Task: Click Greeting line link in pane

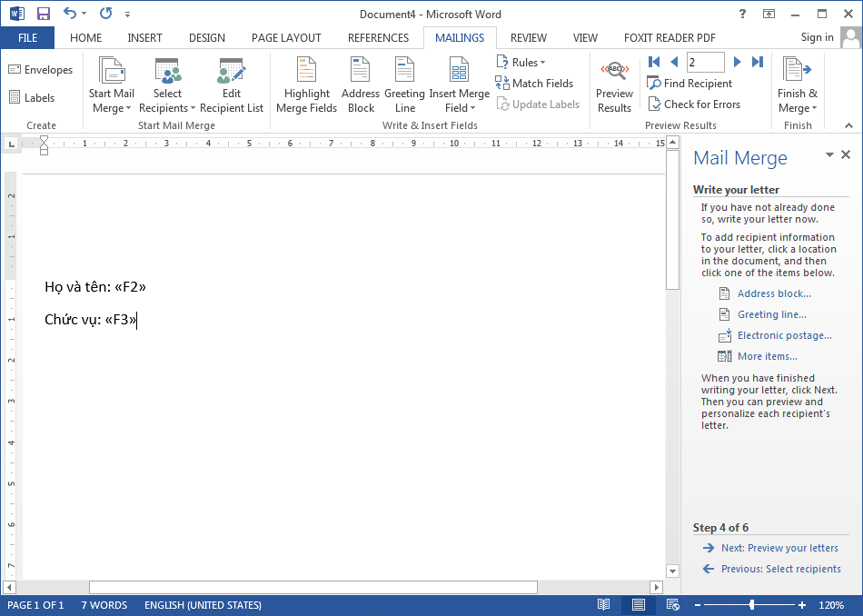Action: (771, 314)
